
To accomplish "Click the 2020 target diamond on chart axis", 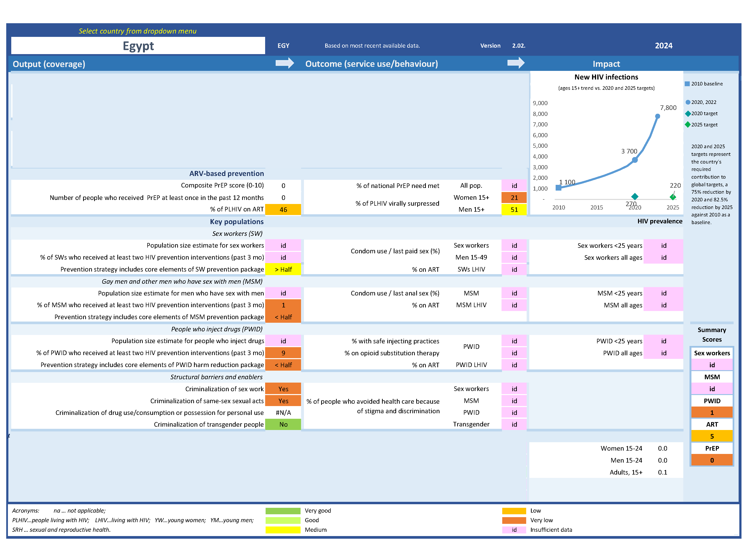I will (635, 197).
